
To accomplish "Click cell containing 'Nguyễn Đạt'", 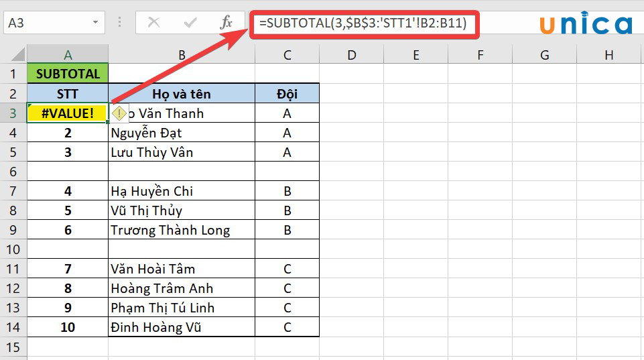I will 182,133.
